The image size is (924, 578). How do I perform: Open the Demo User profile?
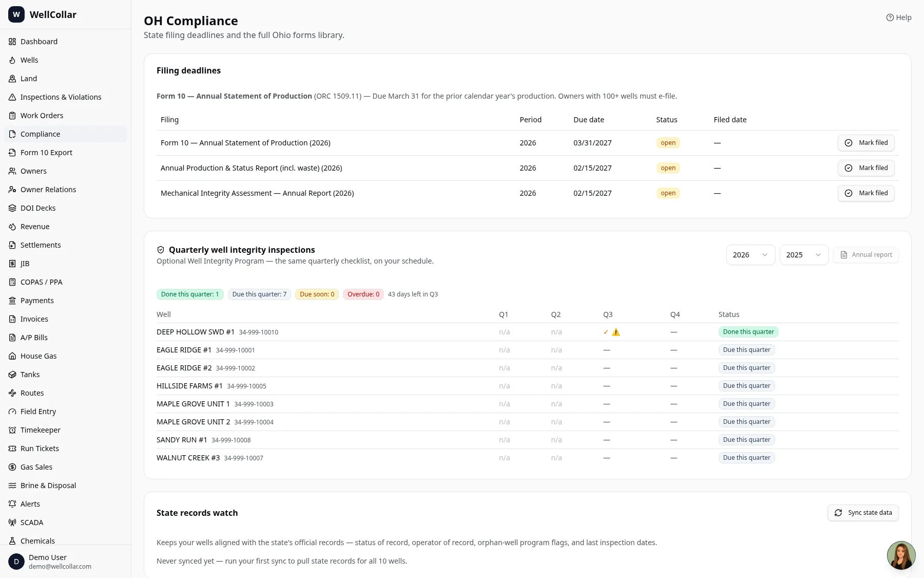[66, 562]
